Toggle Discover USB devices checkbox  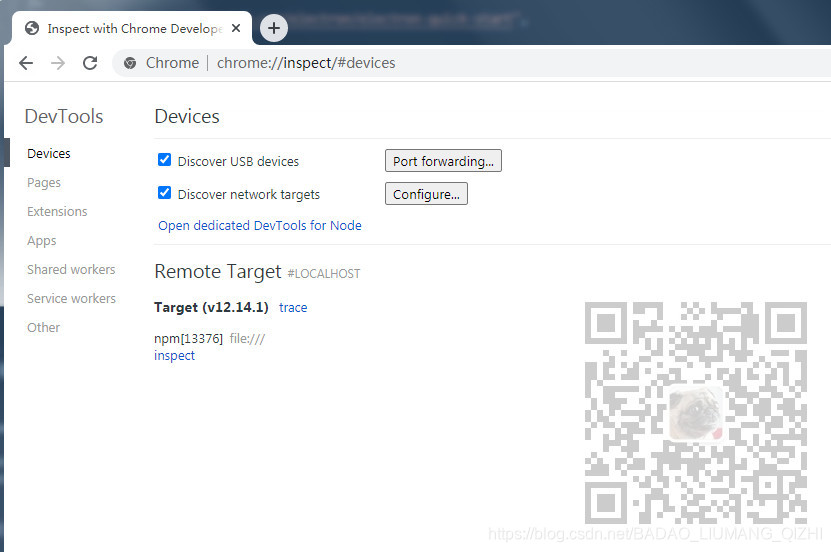pos(164,159)
